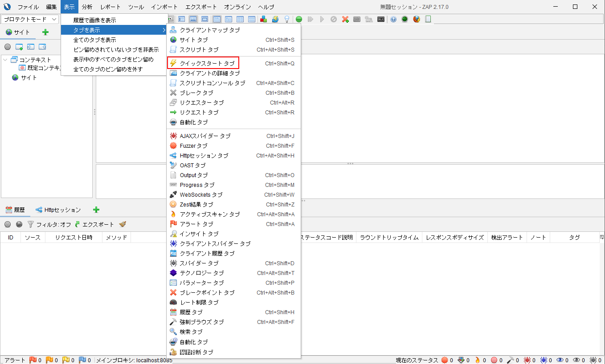Click green plus beside the サイト tab
The height and width of the screenshot is (364, 605).
[x=45, y=32]
